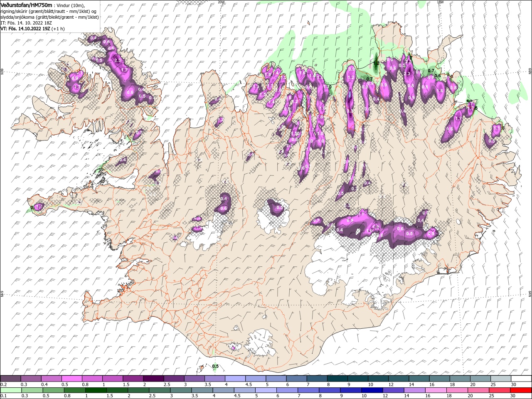Screen dimensions: 532x399
Task: Pick the lower-scale swatch between 3 and 3.5
Action: tap(181, 390)
